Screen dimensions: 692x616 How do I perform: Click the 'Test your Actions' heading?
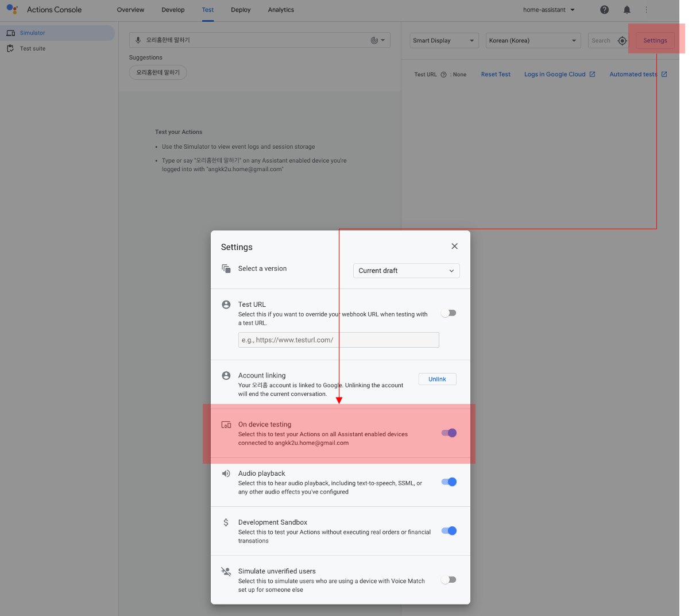179,132
